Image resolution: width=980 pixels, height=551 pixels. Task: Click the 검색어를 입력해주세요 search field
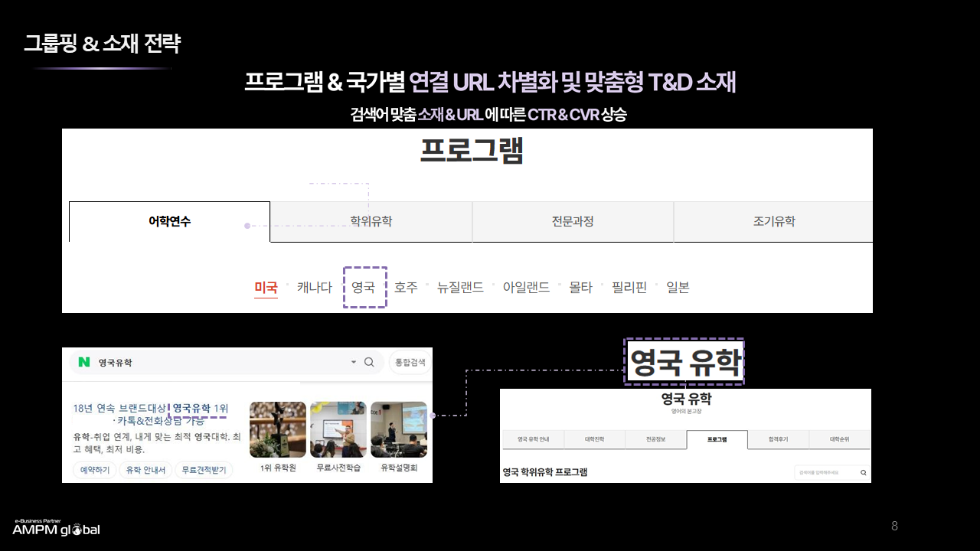coord(825,473)
